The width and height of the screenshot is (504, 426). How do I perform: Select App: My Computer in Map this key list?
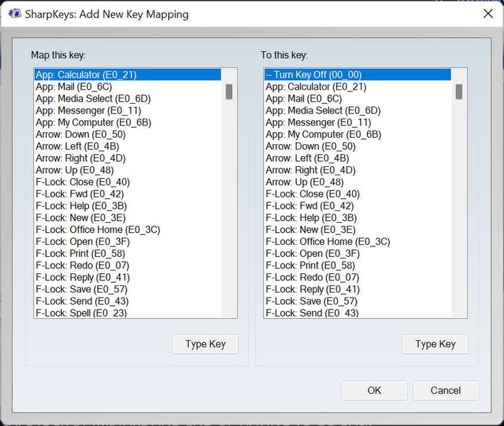pyautogui.click(x=128, y=122)
